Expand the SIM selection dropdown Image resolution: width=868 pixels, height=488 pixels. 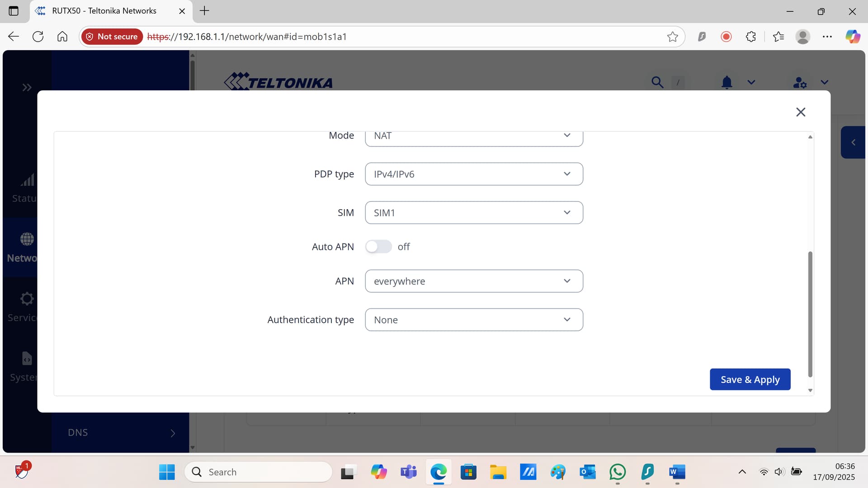coord(473,213)
